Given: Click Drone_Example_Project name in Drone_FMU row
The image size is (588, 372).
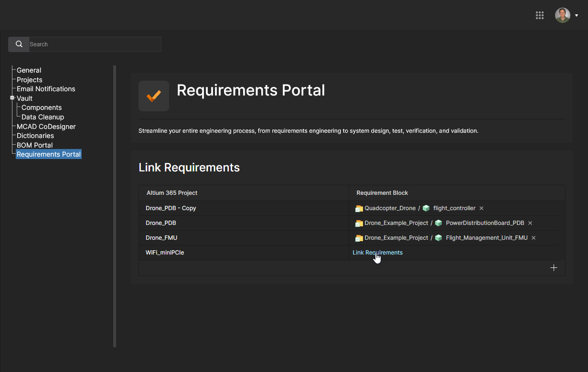Looking at the screenshot, I should tap(396, 238).
